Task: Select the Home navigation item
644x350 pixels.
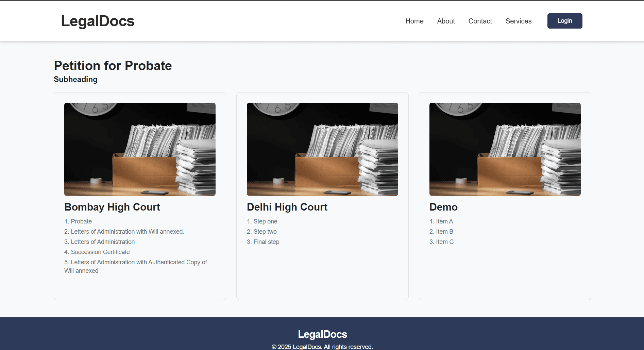Action: [x=414, y=21]
